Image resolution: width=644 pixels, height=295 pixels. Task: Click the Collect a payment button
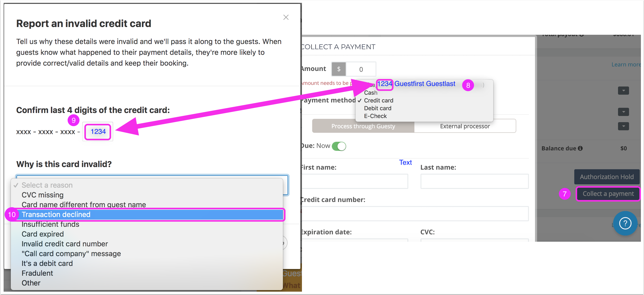coord(608,194)
